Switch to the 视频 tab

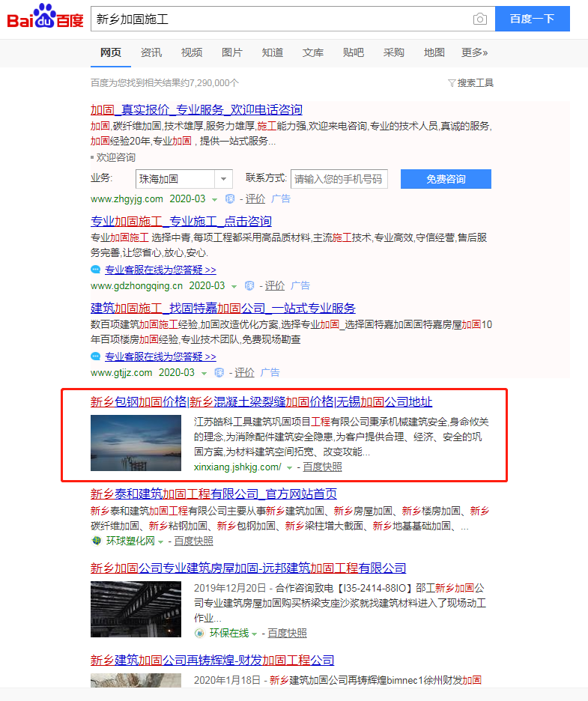click(x=192, y=52)
